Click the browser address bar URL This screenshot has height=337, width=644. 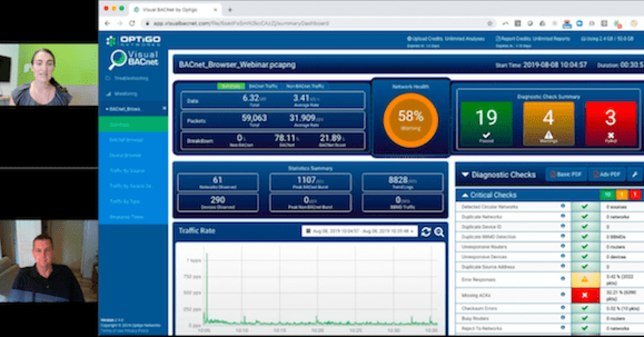[241, 24]
